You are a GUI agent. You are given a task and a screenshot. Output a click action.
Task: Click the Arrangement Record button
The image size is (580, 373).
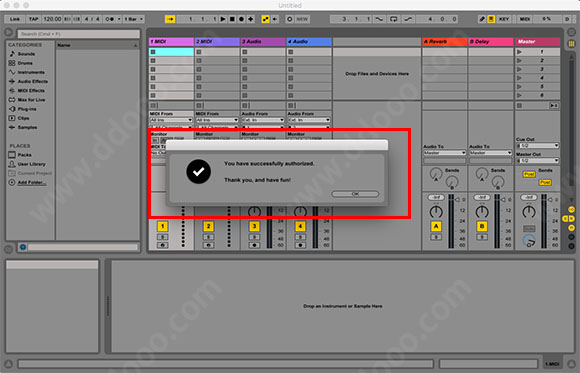point(241,19)
